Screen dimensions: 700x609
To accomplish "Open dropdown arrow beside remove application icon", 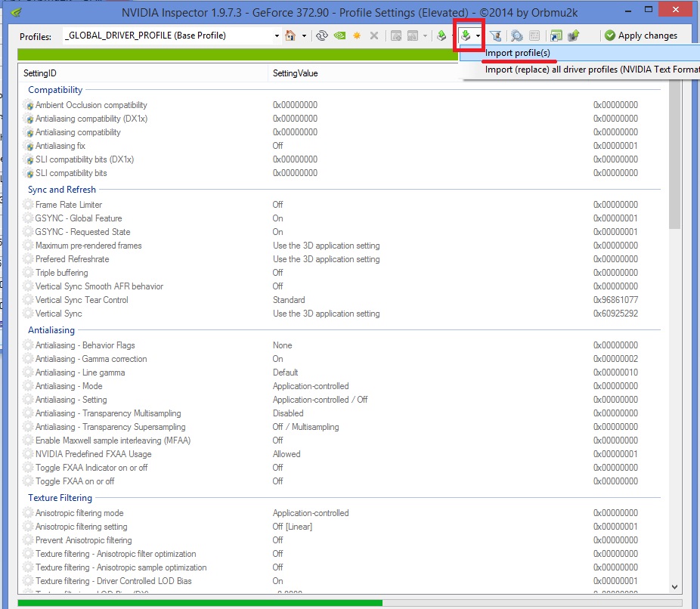I will tap(425, 36).
